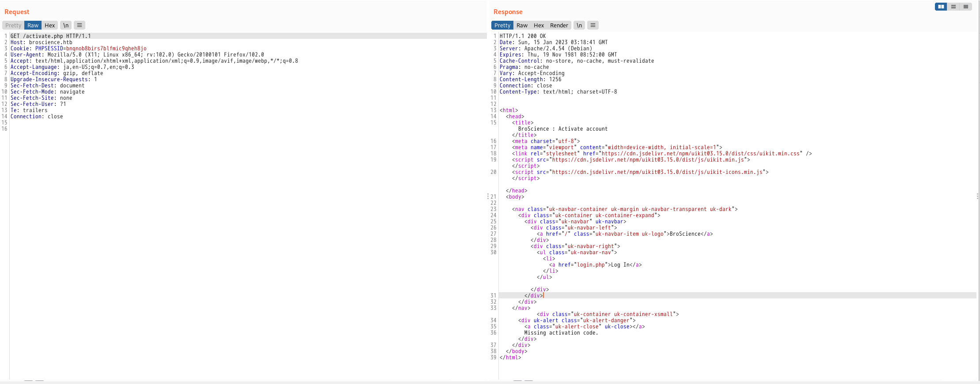
Task: Click 'Pragma: no-cache' header
Action: [x=524, y=67]
